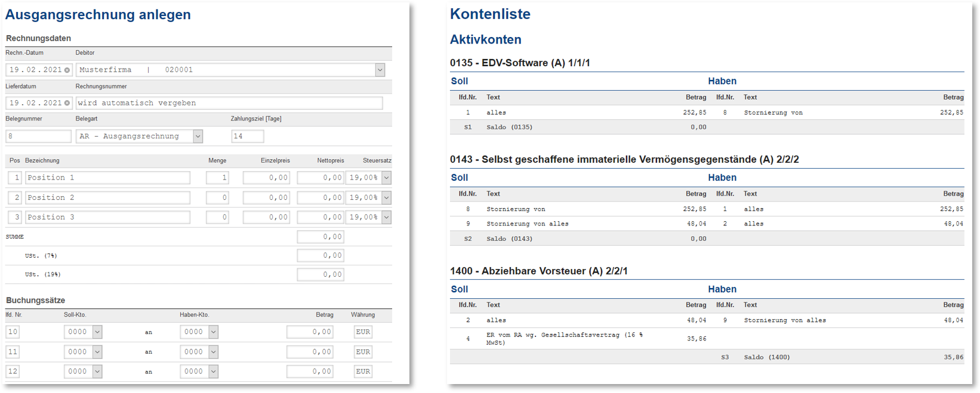
Task: Click the Betrag field in booking row 12
Action: point(310,372)
